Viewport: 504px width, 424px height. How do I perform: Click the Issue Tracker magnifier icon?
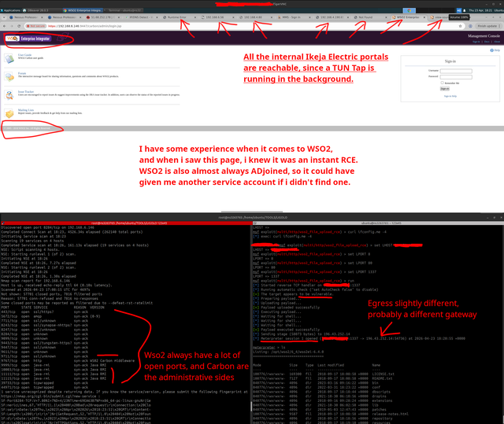[9, 95]
